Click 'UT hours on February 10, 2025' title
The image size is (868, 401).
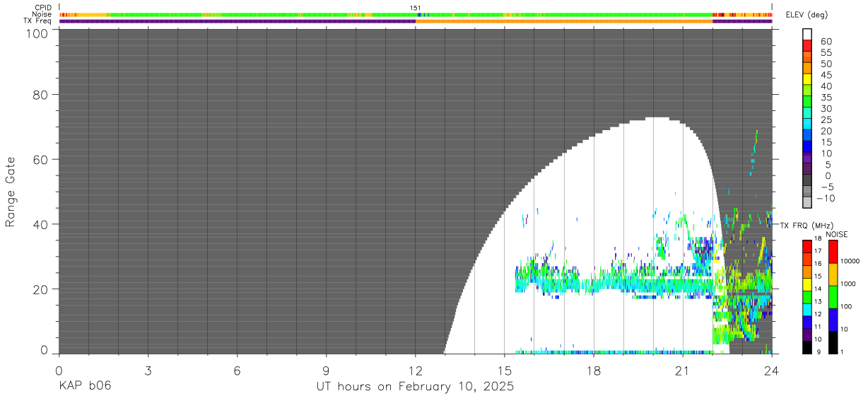coord(415,386)
